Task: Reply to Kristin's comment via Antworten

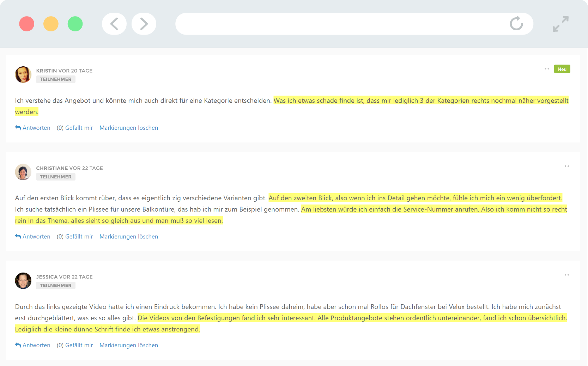Action: point(33,128)
